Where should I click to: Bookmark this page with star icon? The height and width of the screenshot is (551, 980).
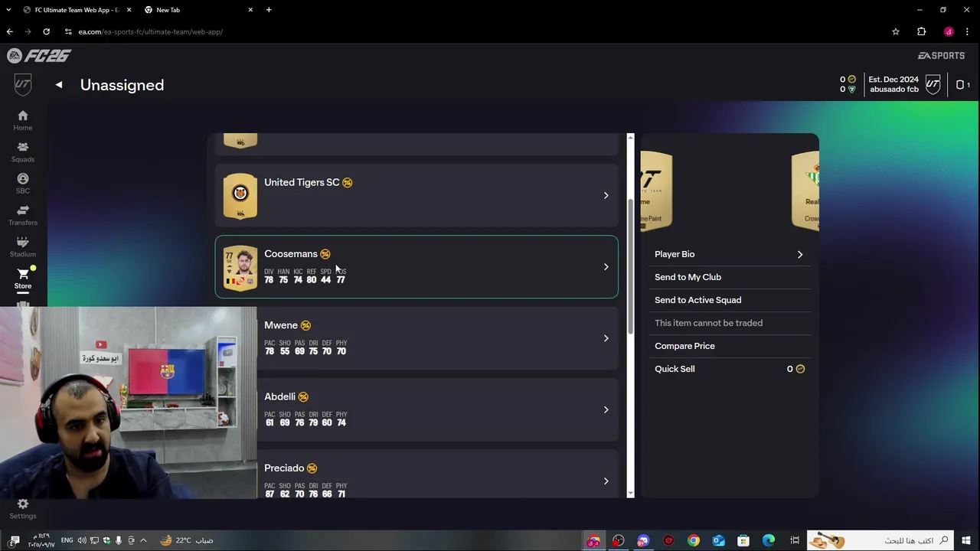coord(896,31)
